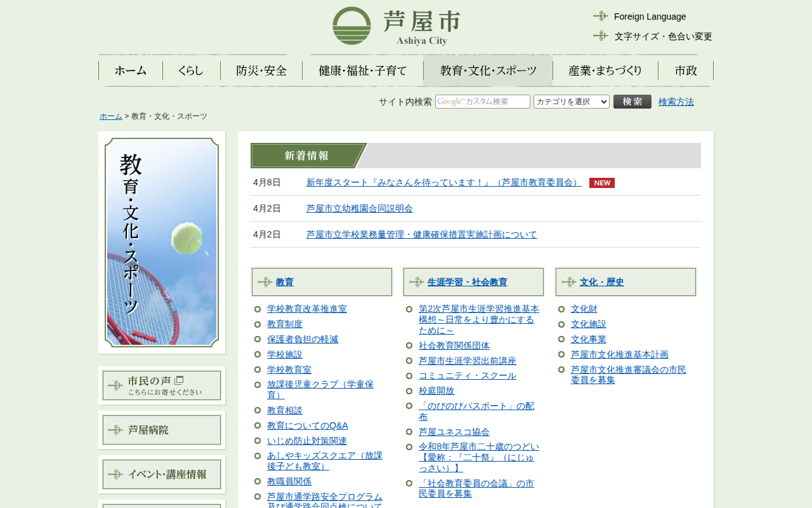812x508 pixels.
Task: Open 令和8年芦屋市二十歳のつどい link
Action: 479,458
